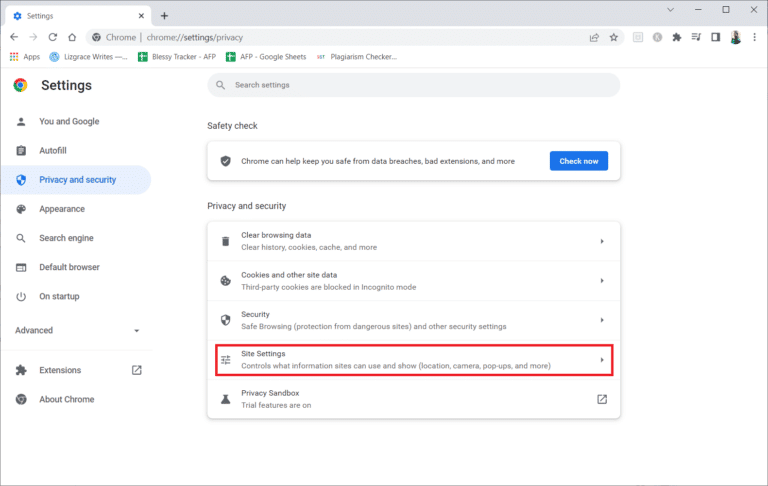Open a new tab with plus button
The height and width of the screenshot is (486, 768).
point(165,16)
